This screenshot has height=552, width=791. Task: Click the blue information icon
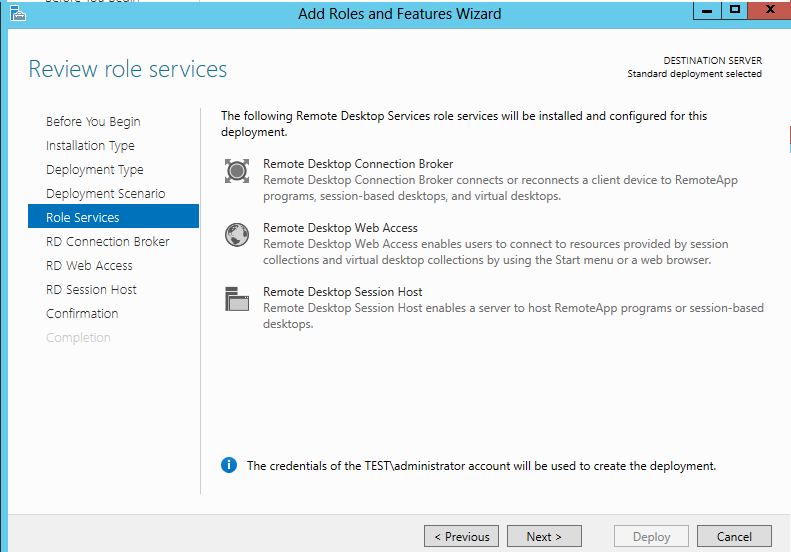tap(229, 465)
